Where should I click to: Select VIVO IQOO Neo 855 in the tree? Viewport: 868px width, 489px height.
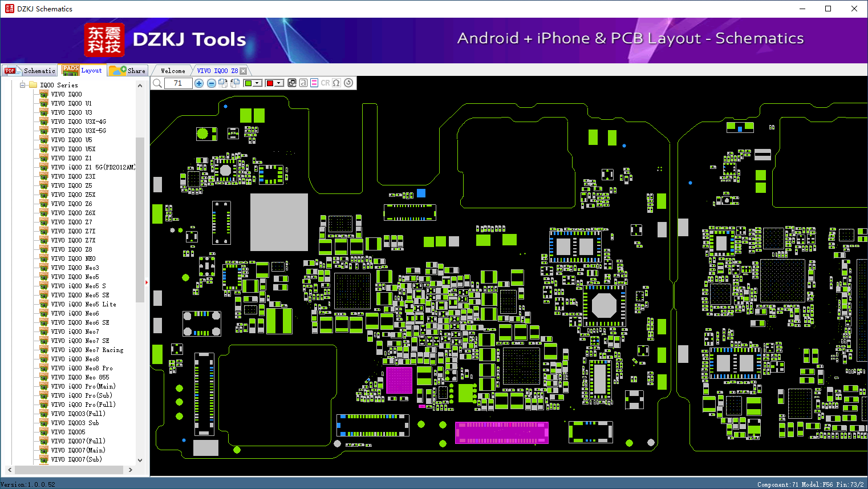(x=80, y=377)
